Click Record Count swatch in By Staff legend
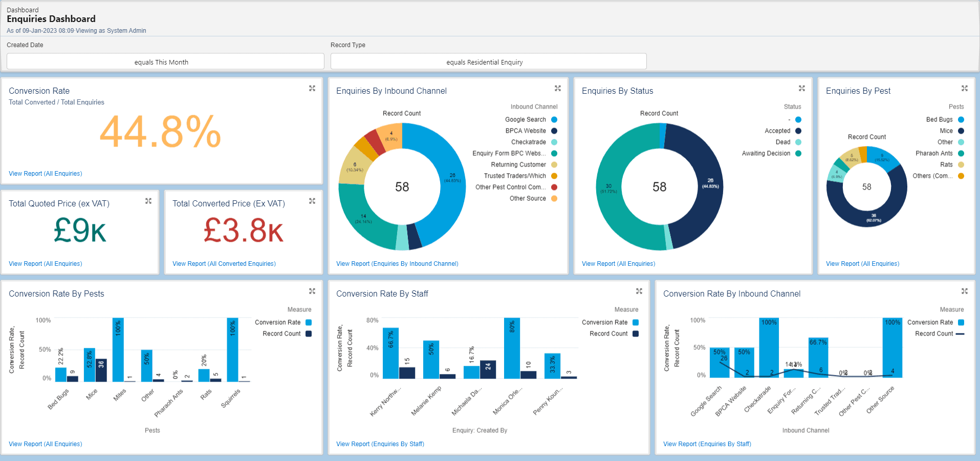The image size is (980, 461). pos(636,334)
